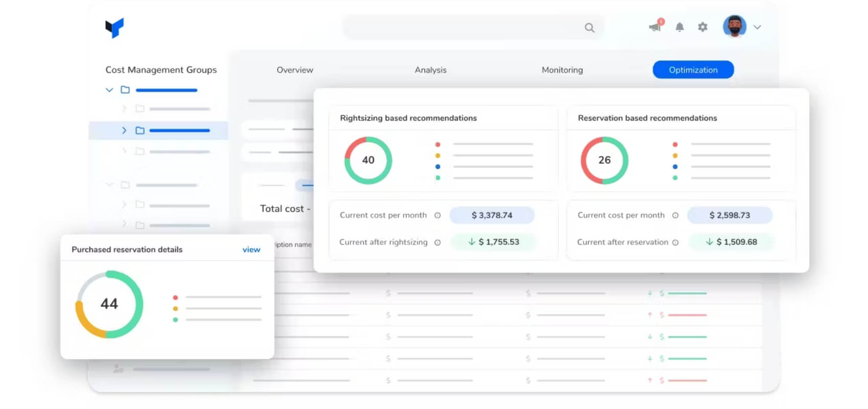Click orange legend dot in purchased reservation card
This screenshot has width=868, height=409.
pyautogui.click(x=175, y=309)
